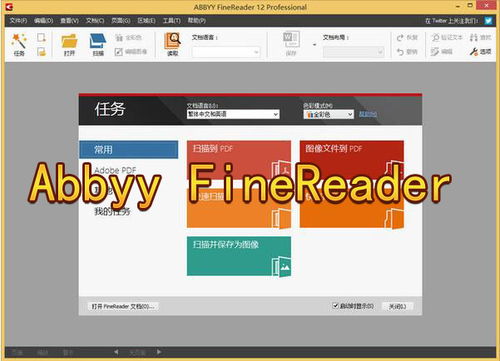The width and height of the screenshot is (500, 361).
Task: Start the 扫描并保存为图像 task tile
Action: click(x=239, y=256)
